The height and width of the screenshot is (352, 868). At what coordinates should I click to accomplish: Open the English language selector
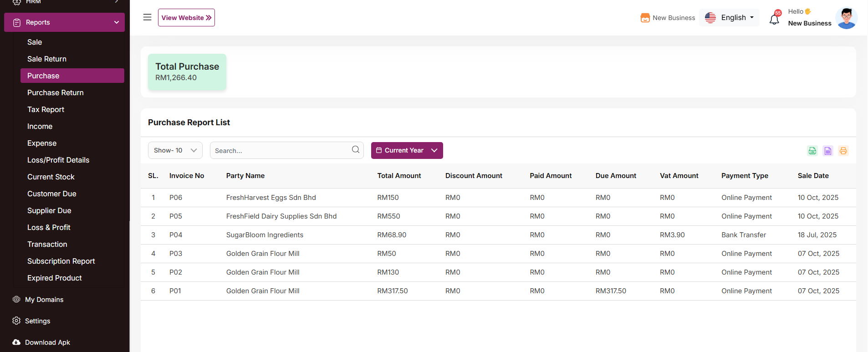(x=729, y=18)
